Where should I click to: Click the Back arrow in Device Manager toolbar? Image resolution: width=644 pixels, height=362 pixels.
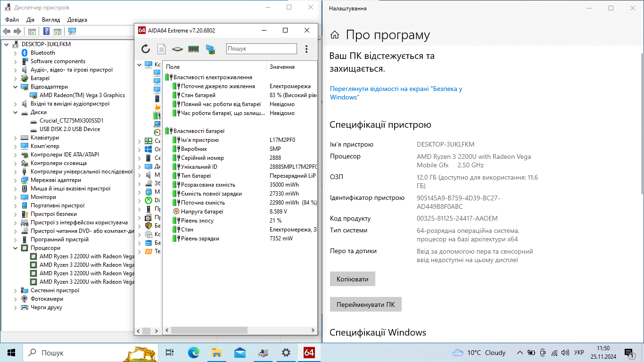pyautogui.click(x=7, y=32)
